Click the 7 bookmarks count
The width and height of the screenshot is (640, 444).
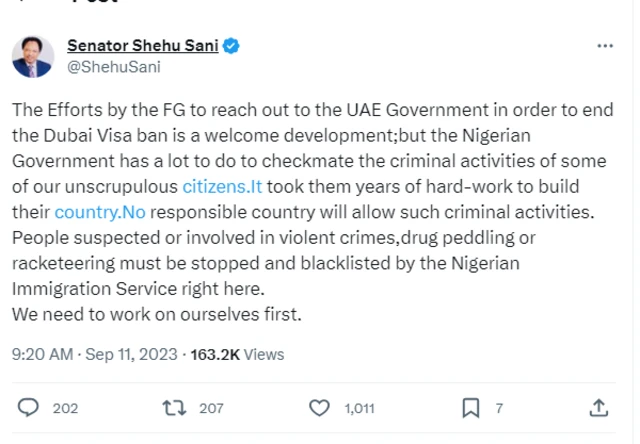[499, 408]
